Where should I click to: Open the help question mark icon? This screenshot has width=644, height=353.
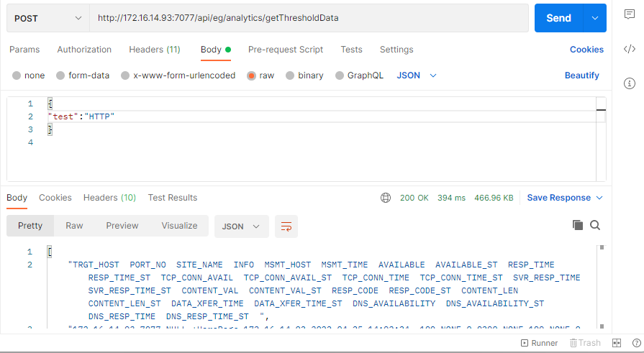(636, 343)
